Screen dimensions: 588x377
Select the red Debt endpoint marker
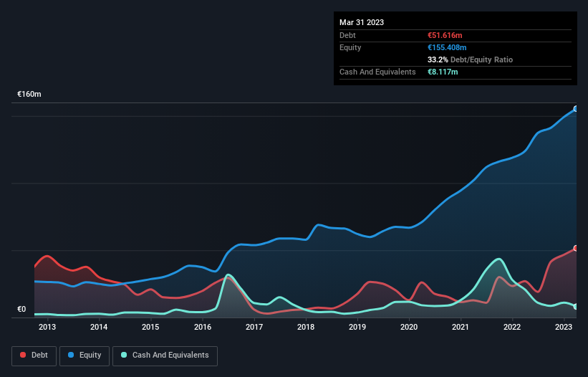[x=576, y=248]
